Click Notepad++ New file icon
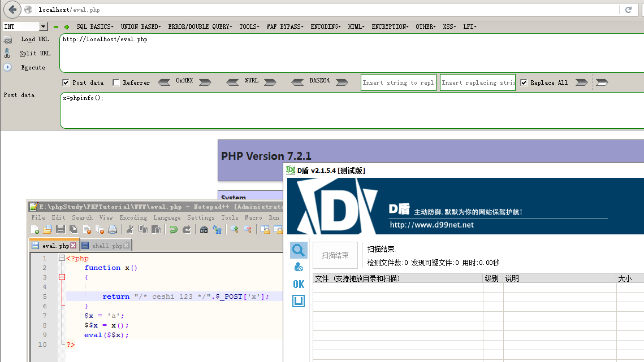 tap(34, 229)
